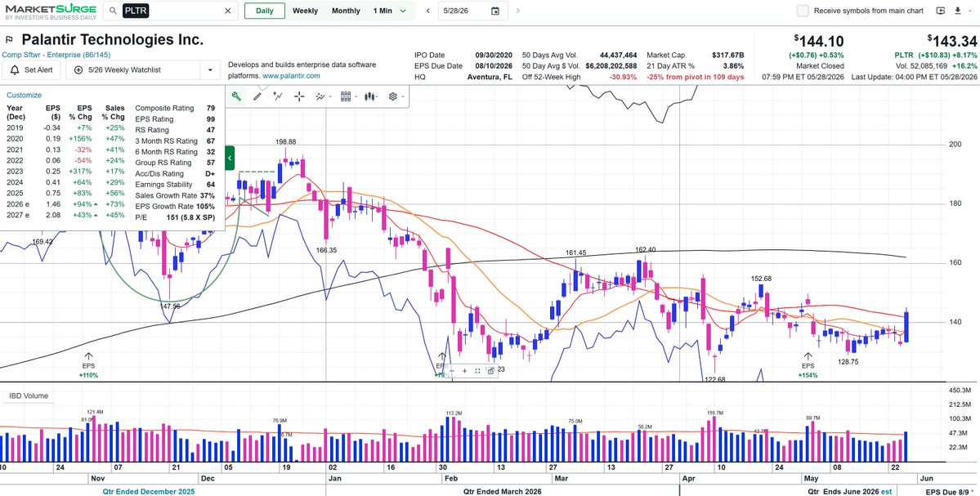Open the data columns layout icon
Image resolution: width=980 pixels, height=496 pixels.
347,96
